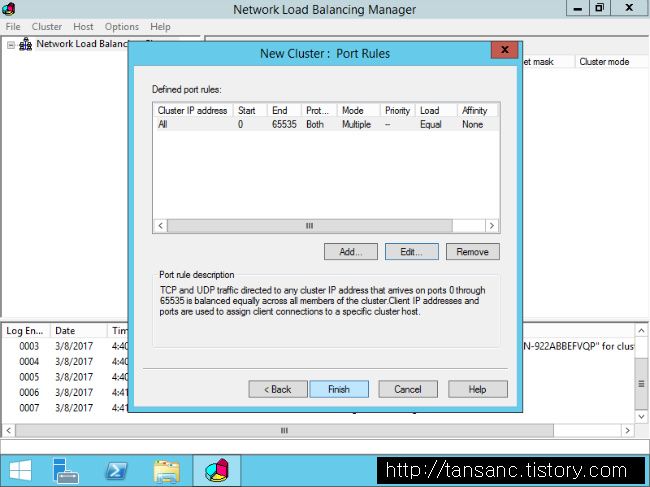Image resolution: width=650 pixels, height=487 pixels.
Task: Open PowerShell from the taskbar
Action: click(x=116, y=471)
